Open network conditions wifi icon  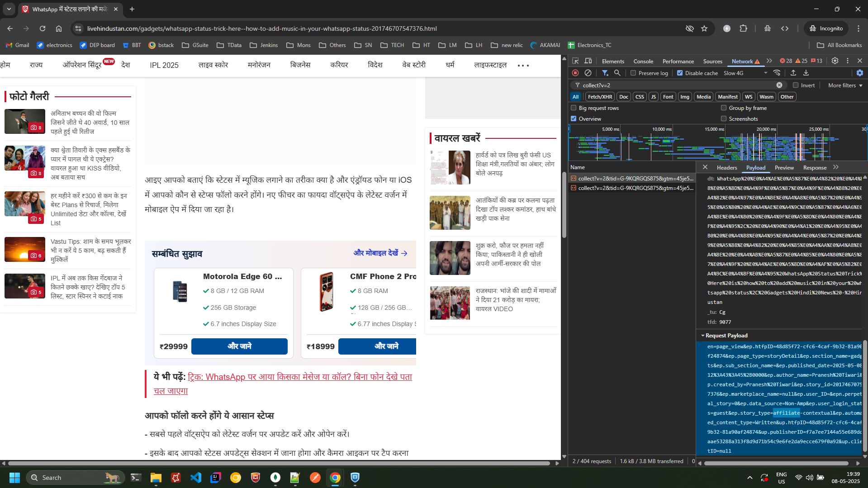777,73
